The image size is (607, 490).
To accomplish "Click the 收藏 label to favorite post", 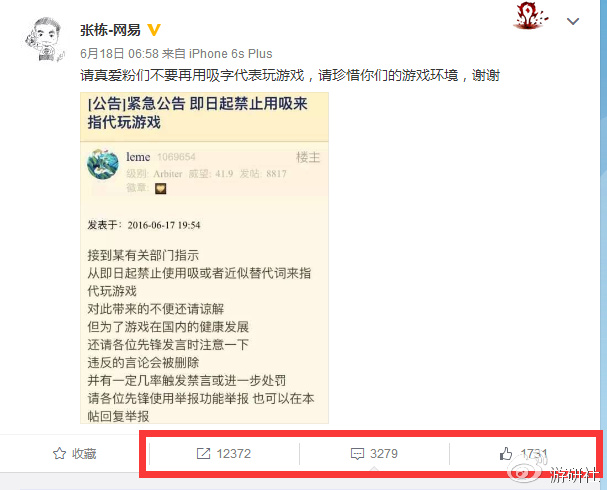I will 84,454.
